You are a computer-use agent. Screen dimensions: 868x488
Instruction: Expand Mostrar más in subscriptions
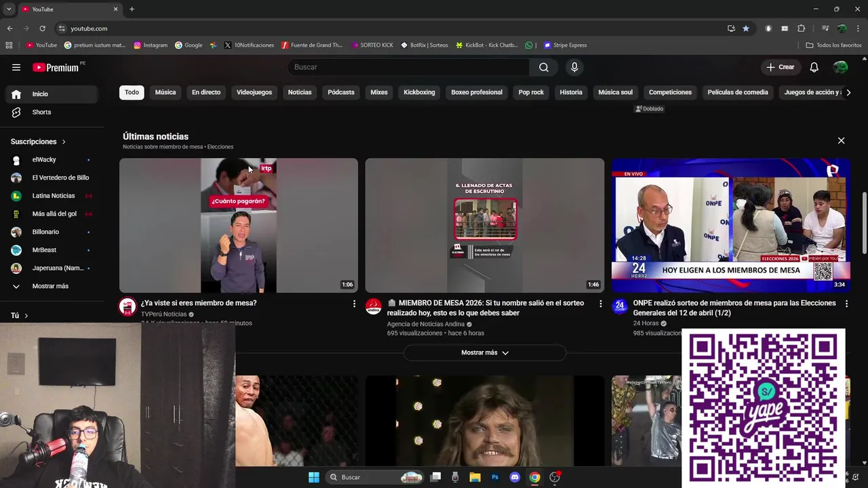52,286
